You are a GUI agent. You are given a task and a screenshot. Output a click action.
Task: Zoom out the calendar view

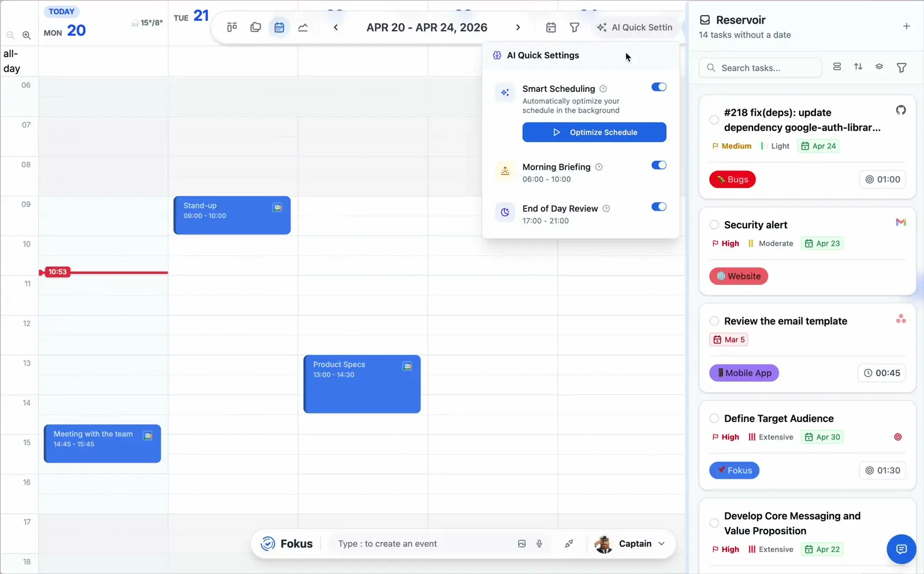click(x=10, y=35)
